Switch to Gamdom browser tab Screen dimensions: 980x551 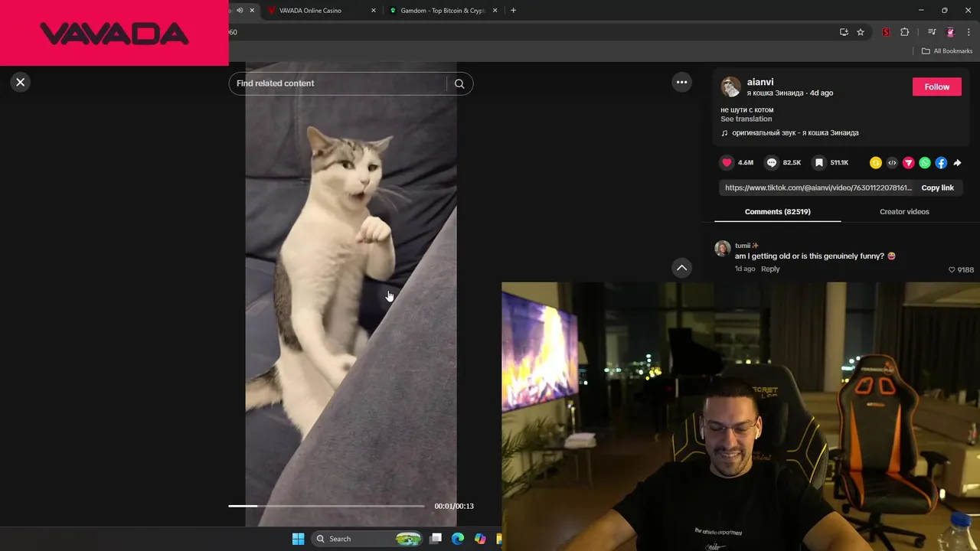click(x=443, y=11)
